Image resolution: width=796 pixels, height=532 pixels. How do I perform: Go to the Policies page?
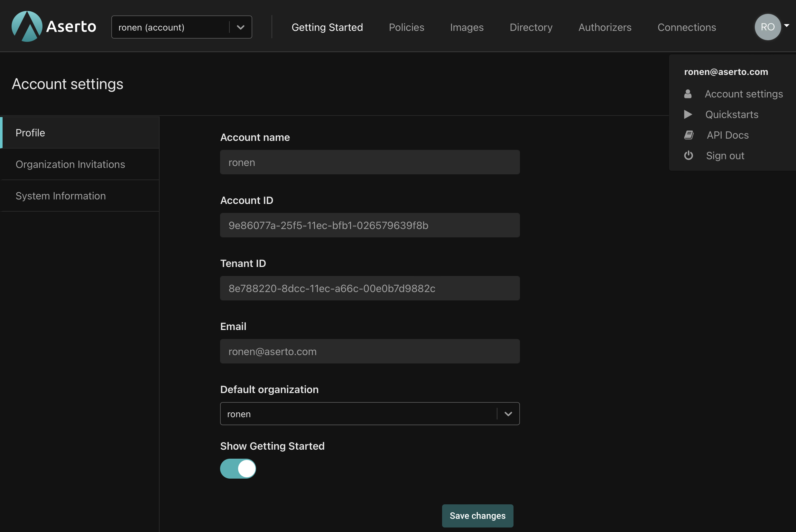point(406,27)
